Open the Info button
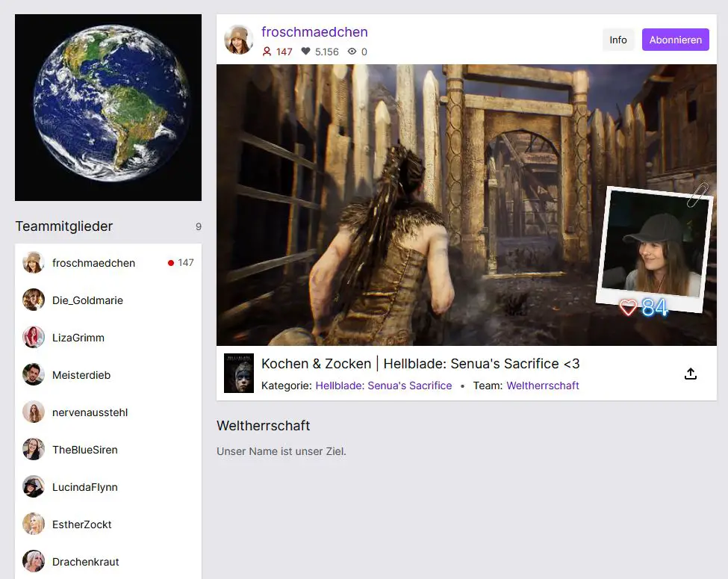The width and height of the screenshot is (728, 579). [x=618, y=40]
